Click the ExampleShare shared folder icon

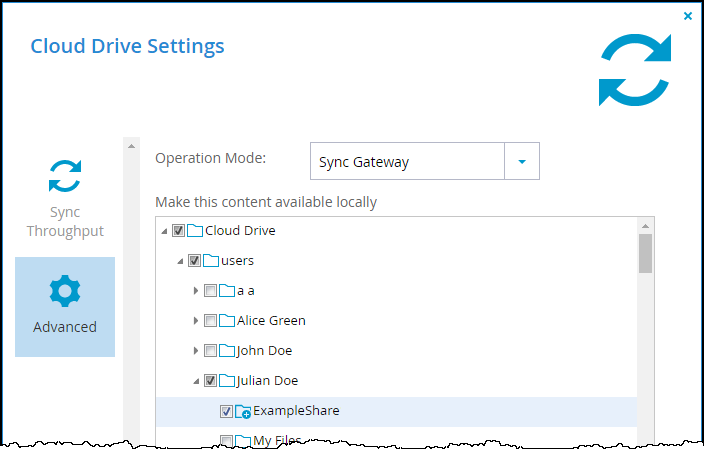pyautogui.click(x=243, y=411)
